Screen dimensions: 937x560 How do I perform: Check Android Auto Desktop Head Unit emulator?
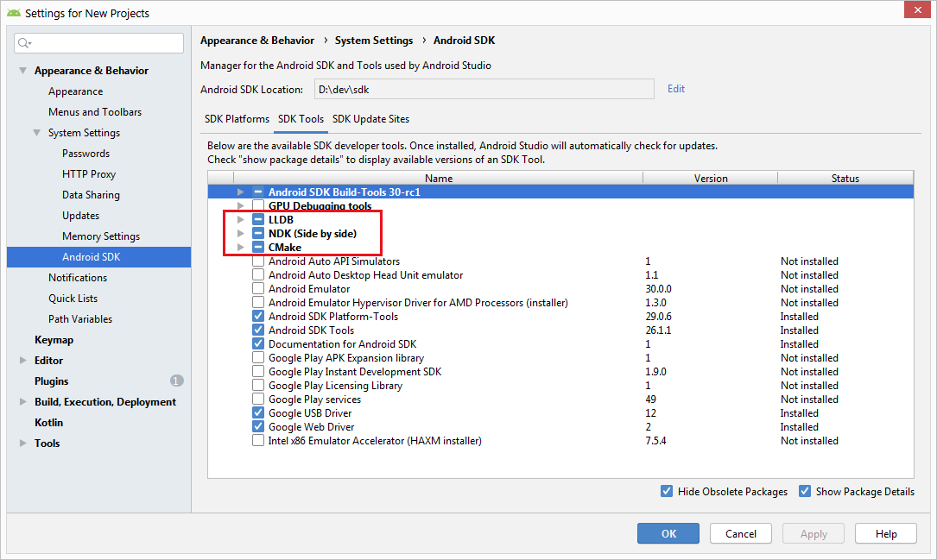(x=258, y=274)
